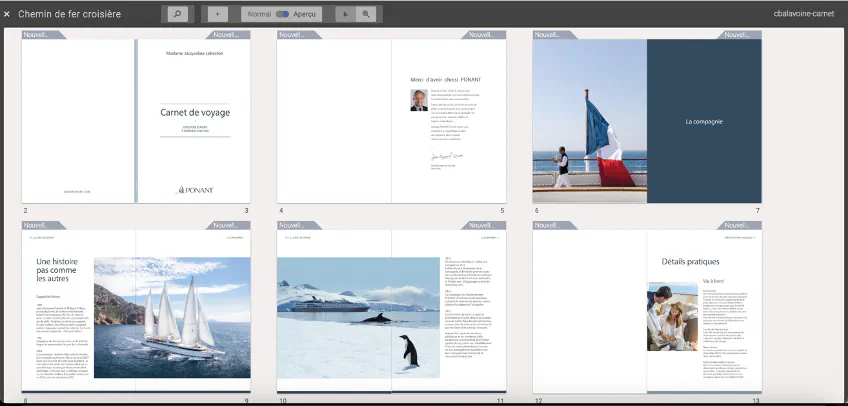The width and height of the screenshot is (848, 406).
Task: Click the cbalavoine-carnet user label
Action: point(804,14)
